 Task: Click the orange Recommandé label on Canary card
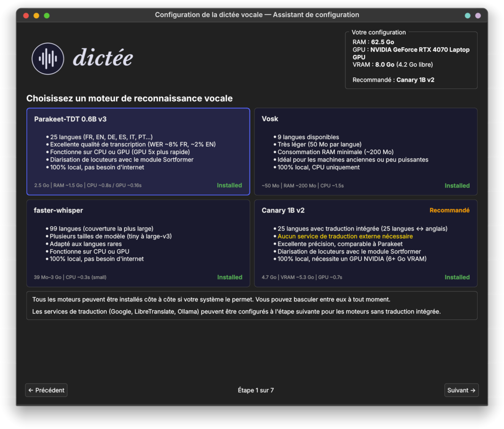pyautogui.click(x=450, y=210)
